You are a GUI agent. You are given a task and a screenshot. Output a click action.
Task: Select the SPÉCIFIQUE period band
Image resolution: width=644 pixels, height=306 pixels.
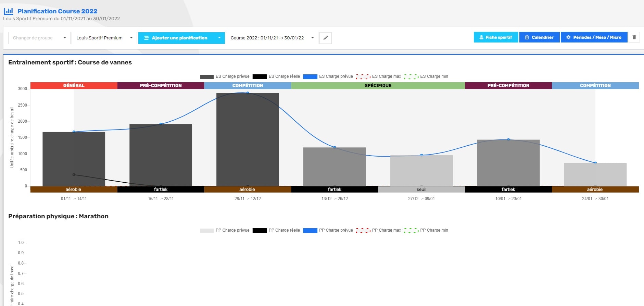[378, 86]
